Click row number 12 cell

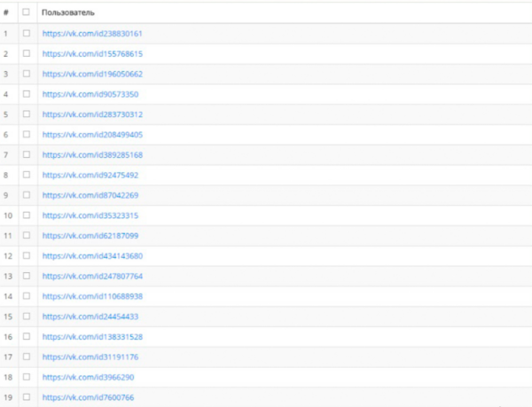pos(8,256)
